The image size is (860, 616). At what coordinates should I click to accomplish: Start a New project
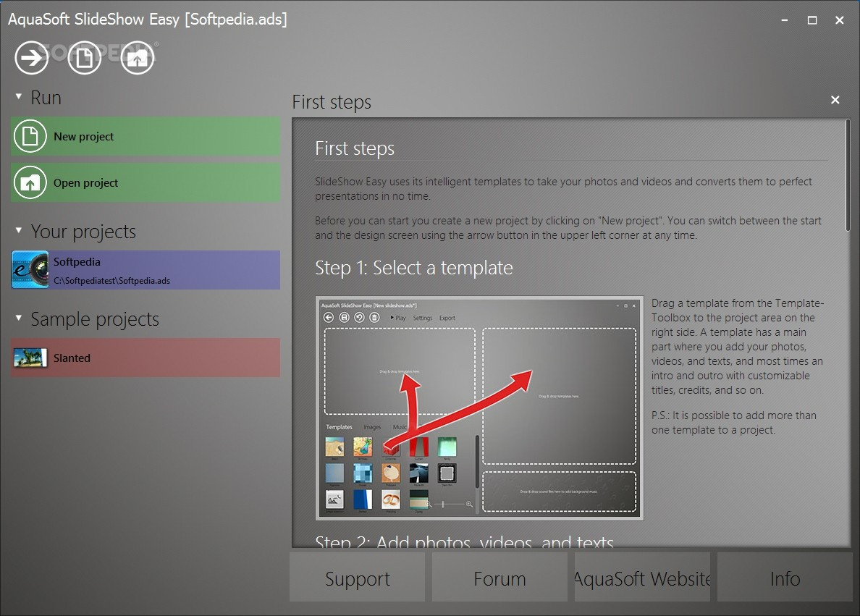click(146, 136)
